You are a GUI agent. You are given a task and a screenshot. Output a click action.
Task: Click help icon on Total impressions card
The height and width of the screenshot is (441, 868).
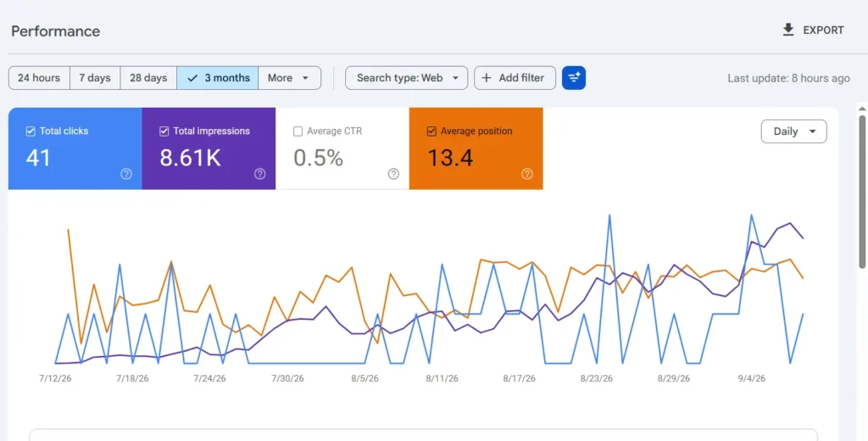pos(260,174)
